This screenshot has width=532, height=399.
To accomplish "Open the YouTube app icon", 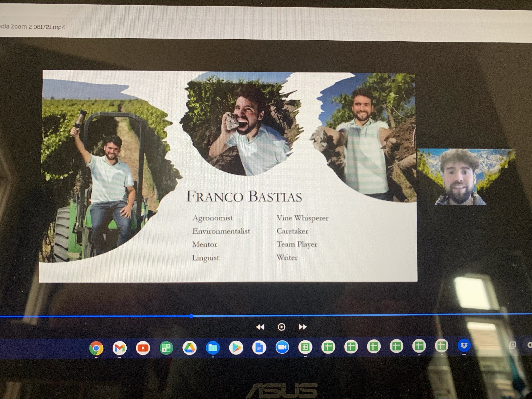I will point(143,348).
